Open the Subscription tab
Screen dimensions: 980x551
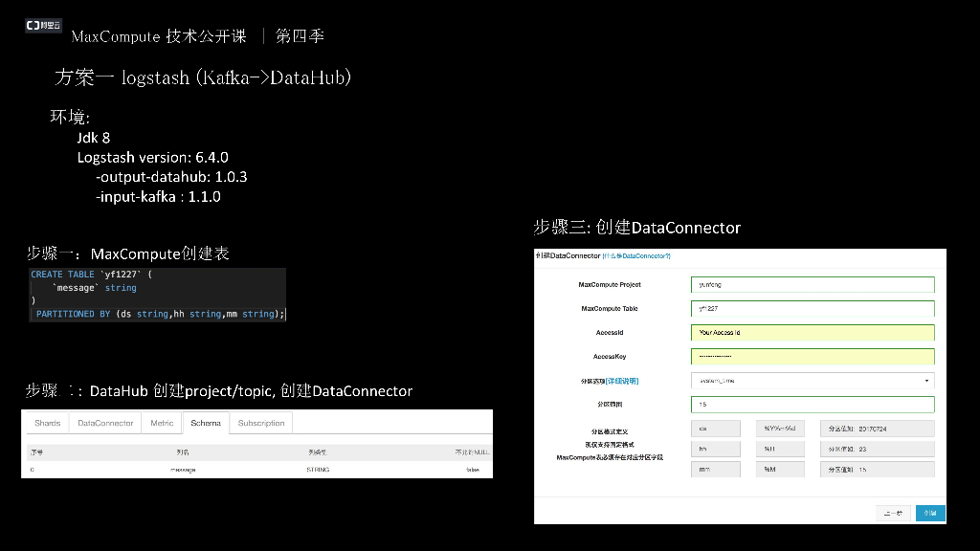click(x=261, y=423)
